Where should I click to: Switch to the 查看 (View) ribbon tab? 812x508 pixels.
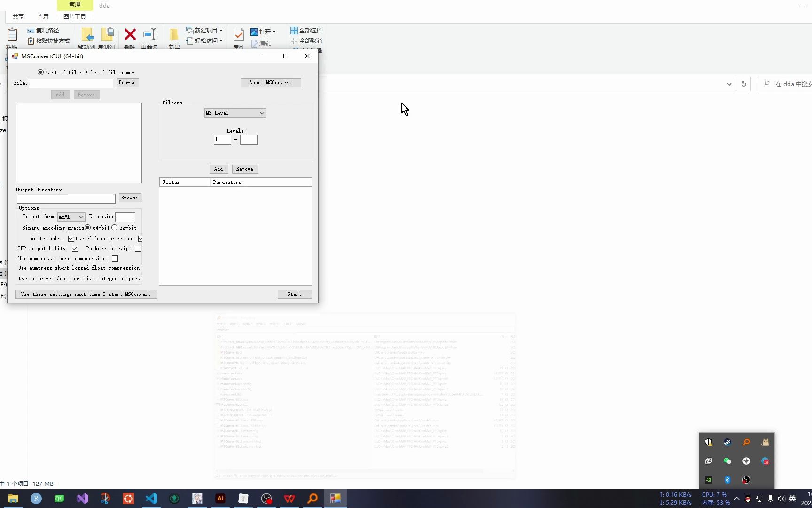tap(43, 16)
